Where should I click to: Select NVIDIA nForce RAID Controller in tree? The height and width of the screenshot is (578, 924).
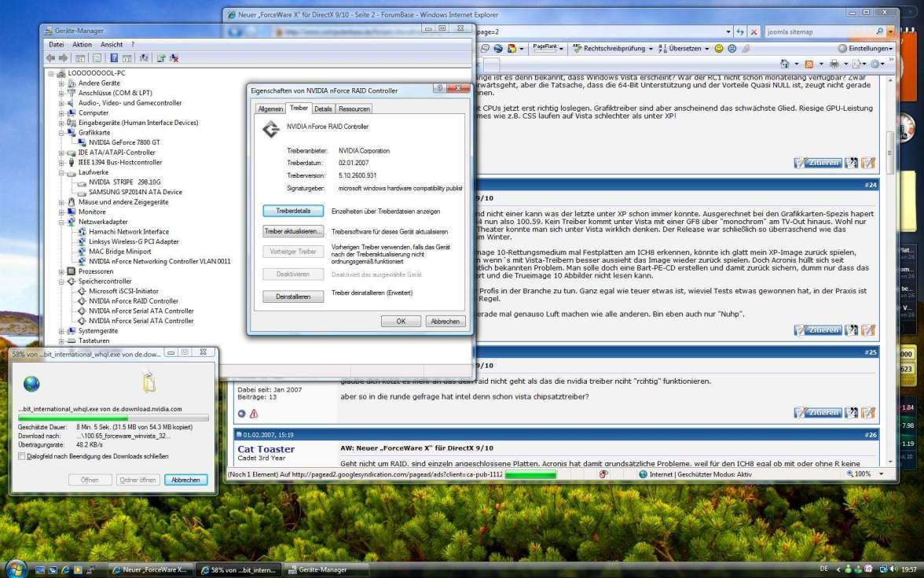134,300
